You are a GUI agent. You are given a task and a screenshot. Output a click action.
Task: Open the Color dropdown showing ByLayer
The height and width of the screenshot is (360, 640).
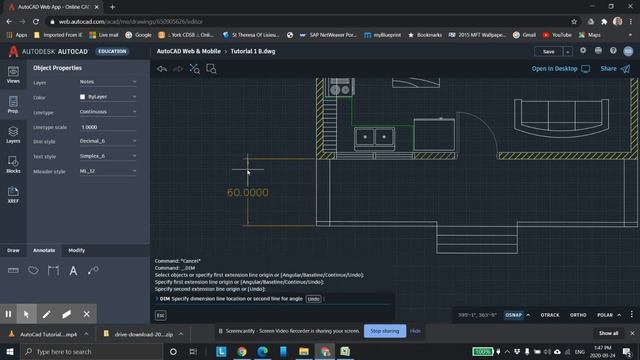(108, 97)
